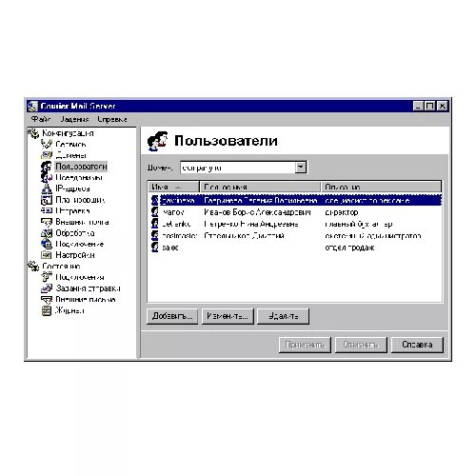Open the Домен dropdown arrow

300,167
